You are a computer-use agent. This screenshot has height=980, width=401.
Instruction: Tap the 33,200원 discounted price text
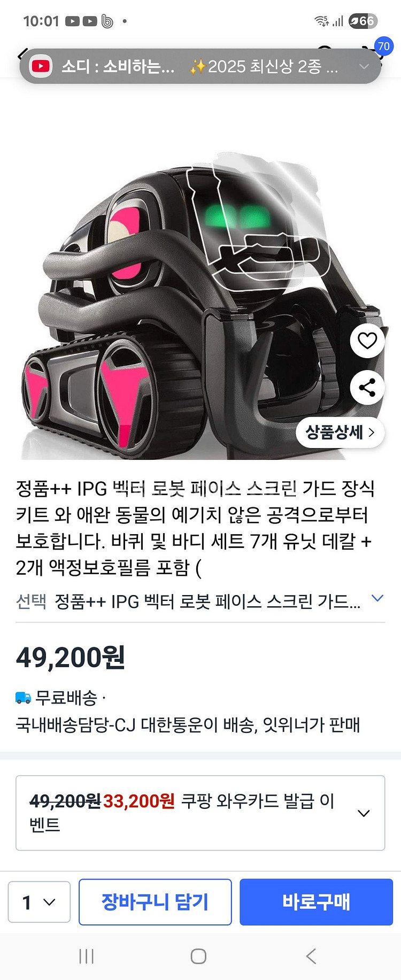pos(139,801)
